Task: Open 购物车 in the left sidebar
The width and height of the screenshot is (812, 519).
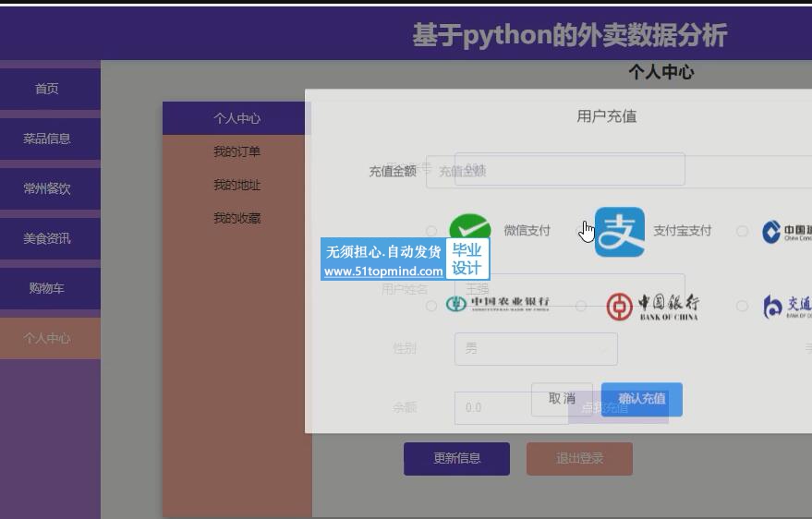Action: [50, 288]
